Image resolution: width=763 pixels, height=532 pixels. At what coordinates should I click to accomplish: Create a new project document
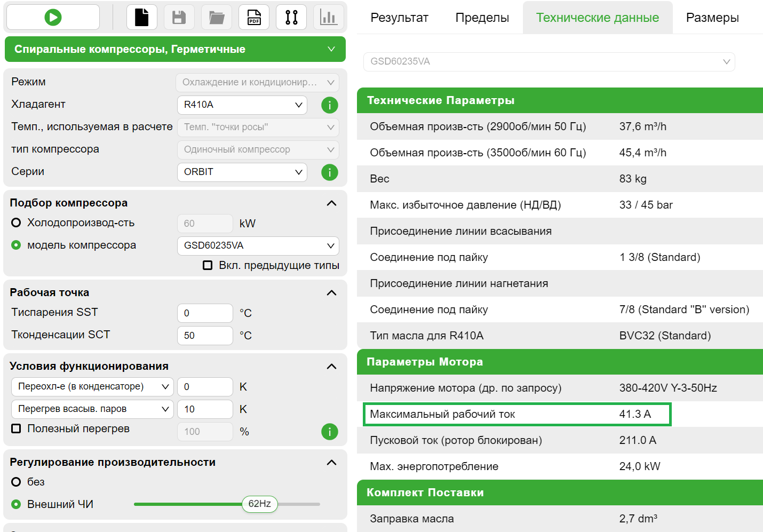pos(141,17)
